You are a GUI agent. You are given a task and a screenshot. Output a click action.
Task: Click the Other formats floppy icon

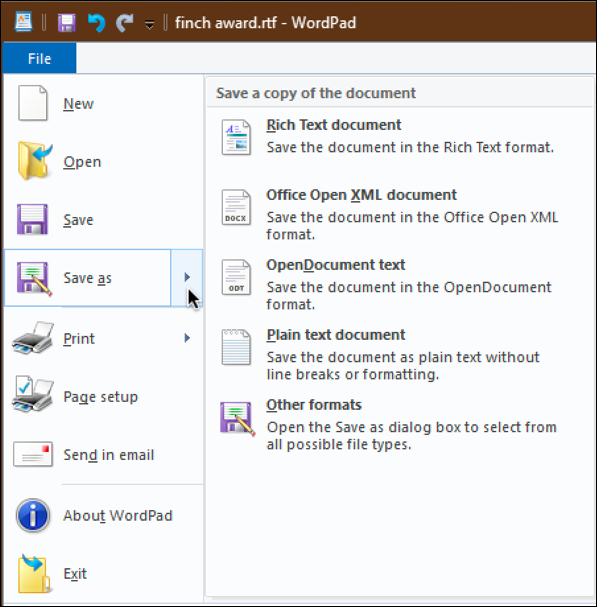coord(238,419)
